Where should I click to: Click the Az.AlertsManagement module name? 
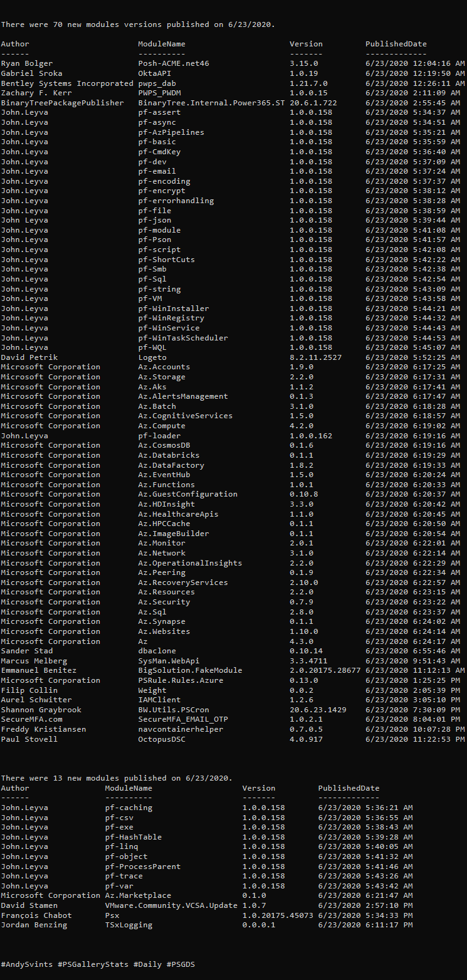click(183, 396)
